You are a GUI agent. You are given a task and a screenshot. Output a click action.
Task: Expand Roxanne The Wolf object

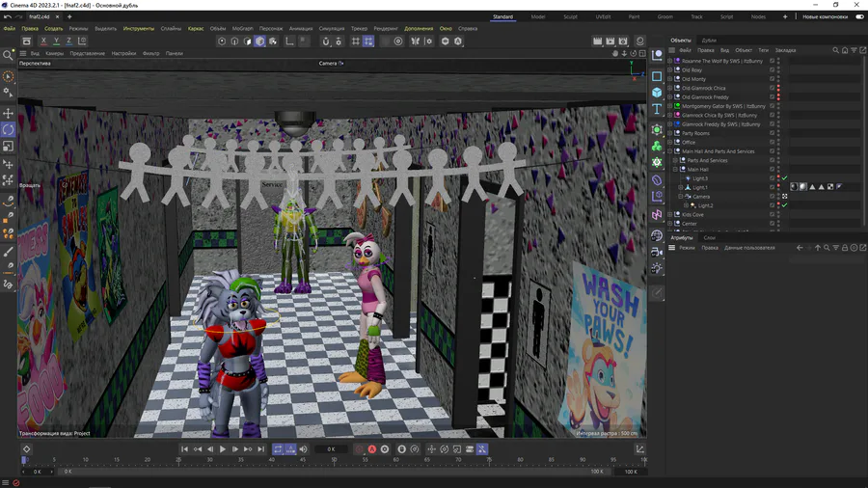pyautogui.click(x=669, y=61)
